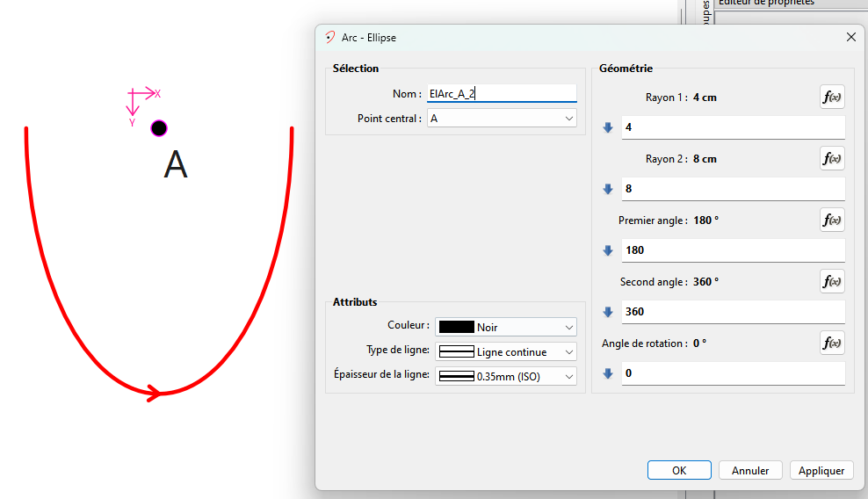868x499 pixels.
Task: Open formula editor for Rayon 2
Action: [832, 159]
